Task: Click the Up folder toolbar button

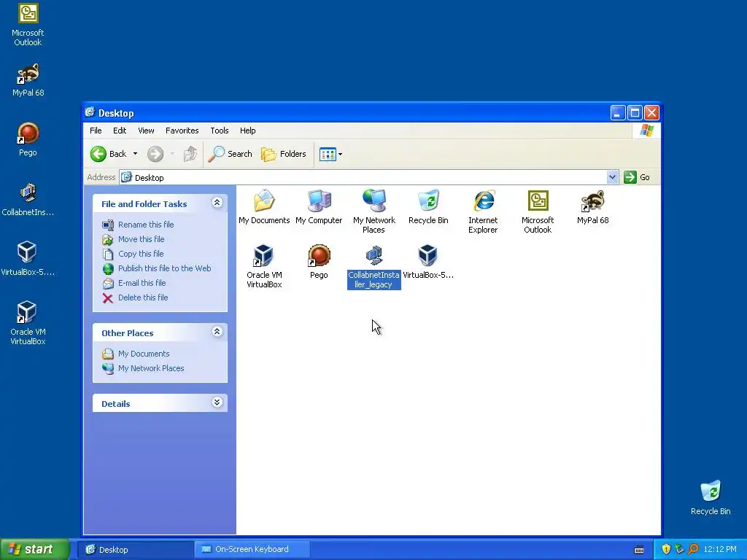Action: [x=190, y=154]
